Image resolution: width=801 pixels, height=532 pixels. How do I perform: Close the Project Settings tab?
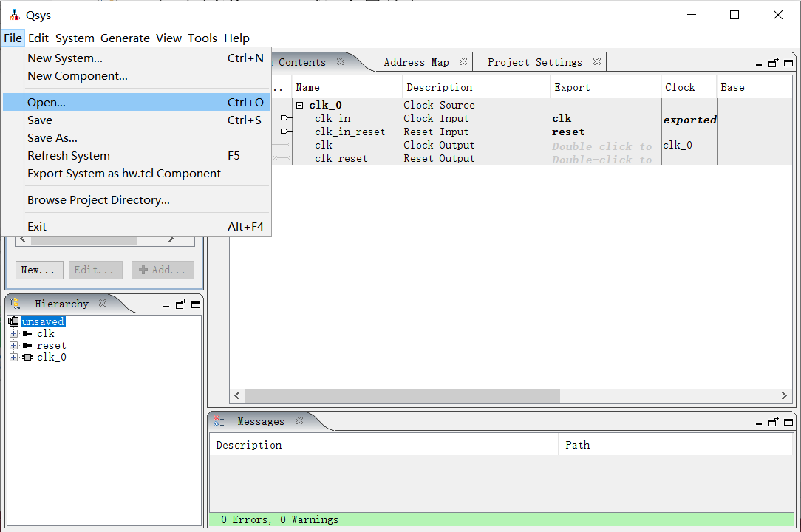[596, 62]
